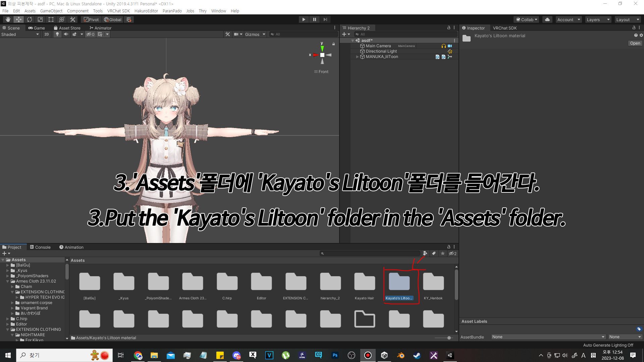
Task: Click the hierarchy lock icon
Action: click(448, 28)
